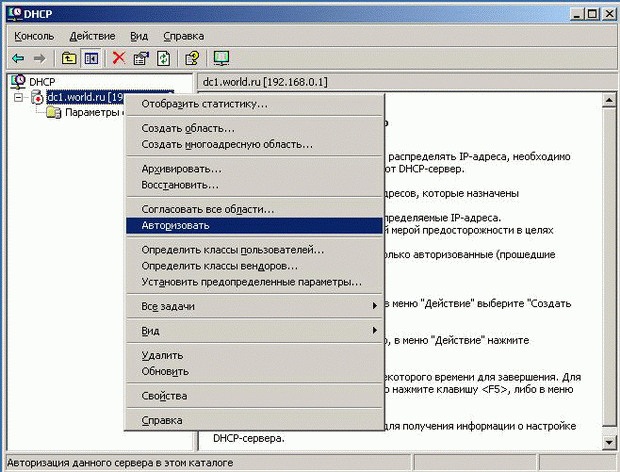This screenshot has width=620, height=472.
Task: Click the Up one level folder icon
Action: coord(69,58)
